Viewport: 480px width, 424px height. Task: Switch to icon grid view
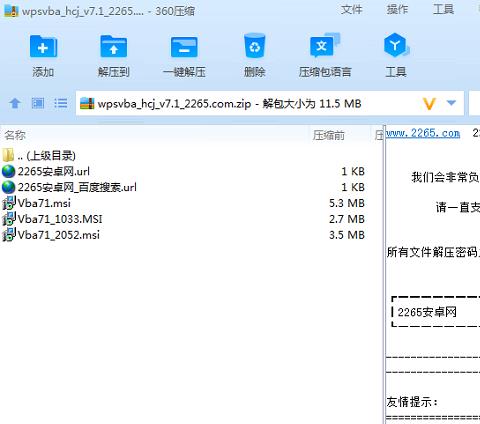pyautogui.click(x=38, y=103)
